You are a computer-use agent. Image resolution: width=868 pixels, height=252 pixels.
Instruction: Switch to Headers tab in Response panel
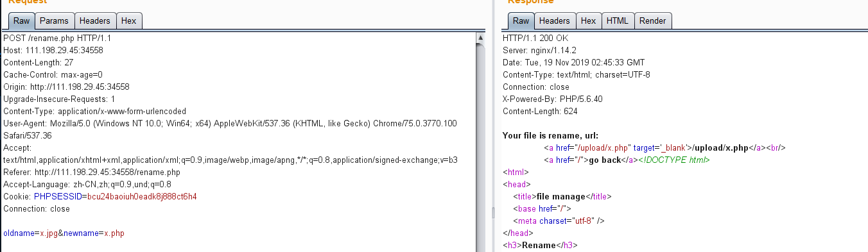click(x=555, y=21)
